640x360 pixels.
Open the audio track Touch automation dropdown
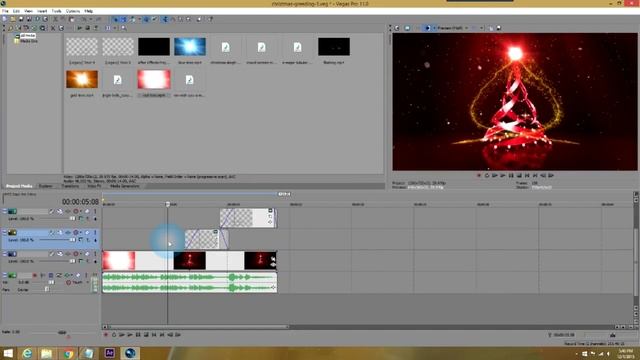click(87, 282)
